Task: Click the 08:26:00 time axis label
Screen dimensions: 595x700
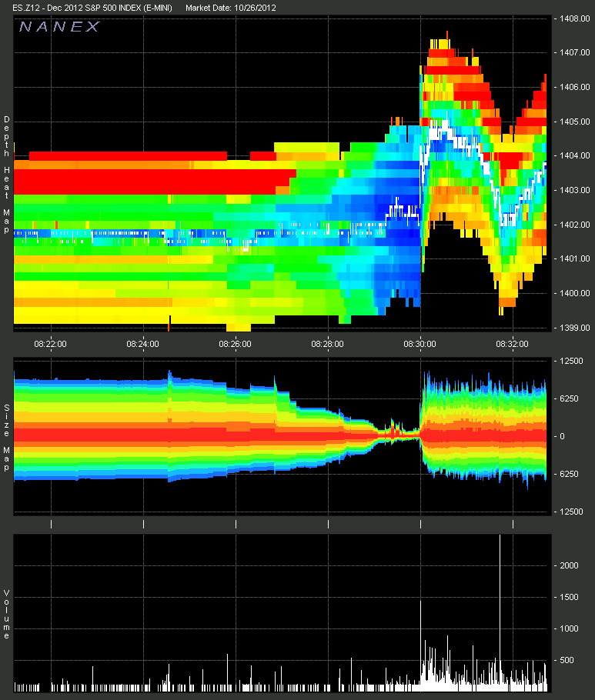Action: click(236, 344)
